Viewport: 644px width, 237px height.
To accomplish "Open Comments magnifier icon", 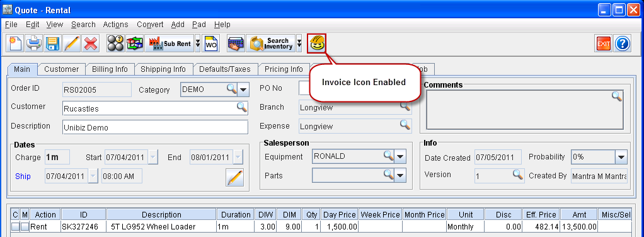I will click(617, 96).
